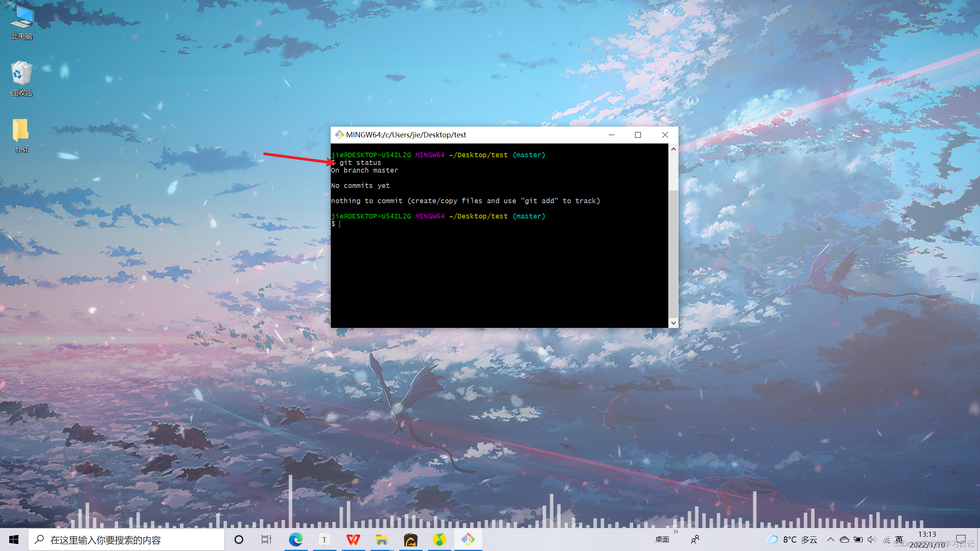Viewport: 980px width, 551px height.
Task: Open the brown box app on taskbar
Action: 410,540
